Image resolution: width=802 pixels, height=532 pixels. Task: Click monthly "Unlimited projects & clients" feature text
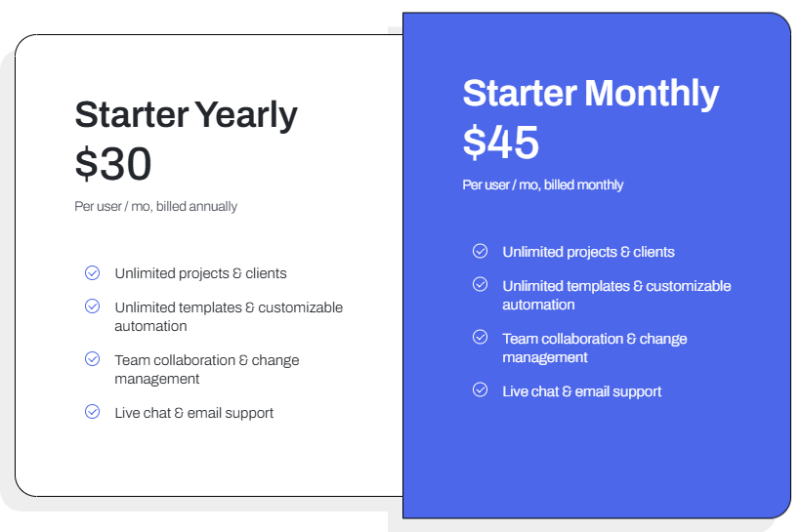pos(588,252)
